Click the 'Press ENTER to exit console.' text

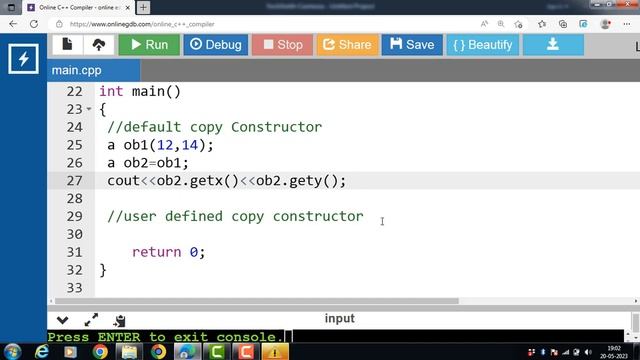[x=165, y=337]
